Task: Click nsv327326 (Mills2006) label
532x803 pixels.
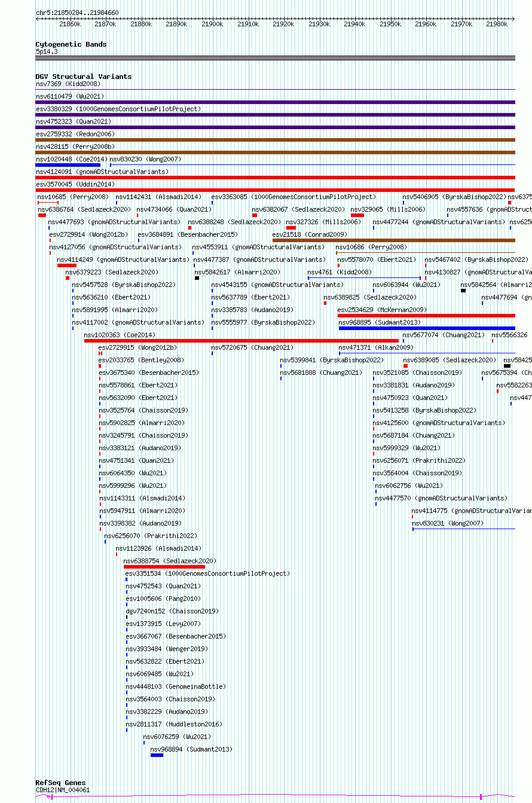Action: (323, 222)
